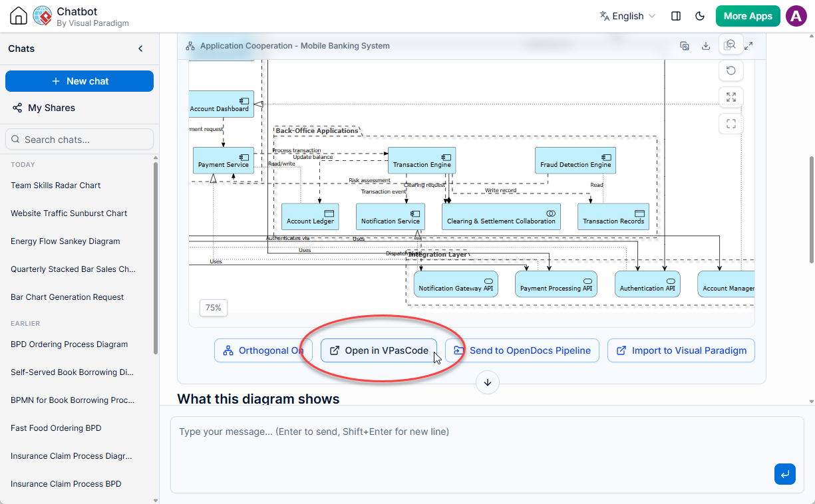Expand the diagram with the diagonal arrows icon
This screenshot has width=815, height=504.
(748, 46)
